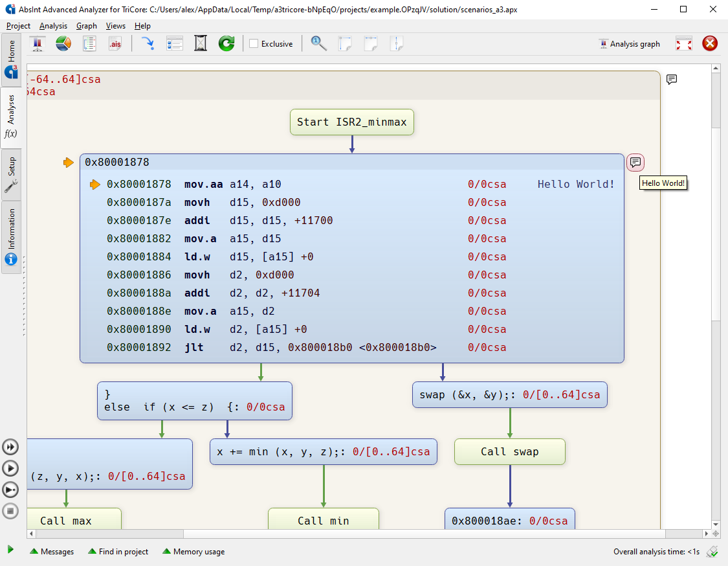The width and height of the screenshot is (728, 566).
Task: Click the fast-forward run button
Action: [10, 447]
